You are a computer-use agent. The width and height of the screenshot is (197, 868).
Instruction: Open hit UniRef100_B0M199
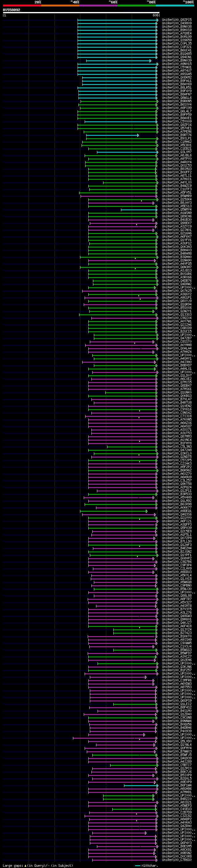[177, 37]
